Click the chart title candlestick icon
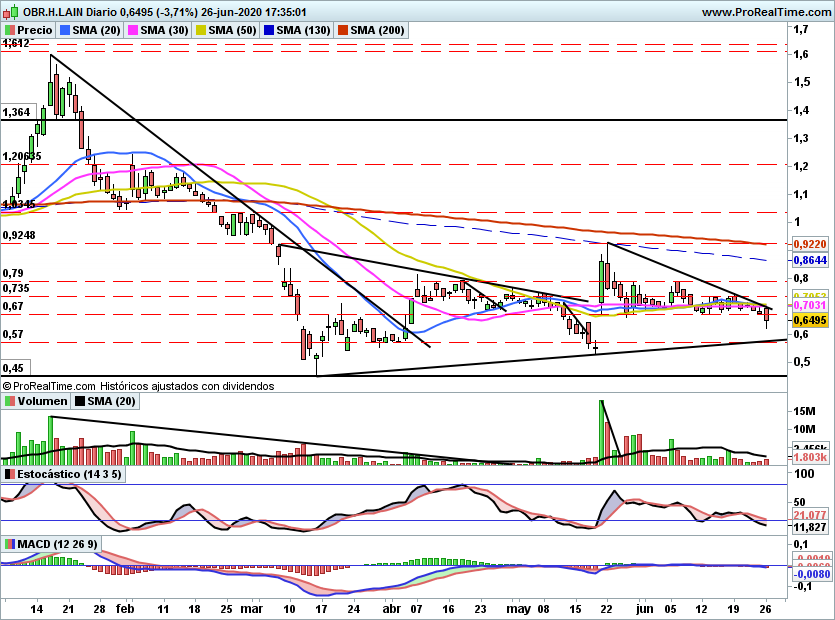This screenshot has width=835, height=620. (12, 11)
